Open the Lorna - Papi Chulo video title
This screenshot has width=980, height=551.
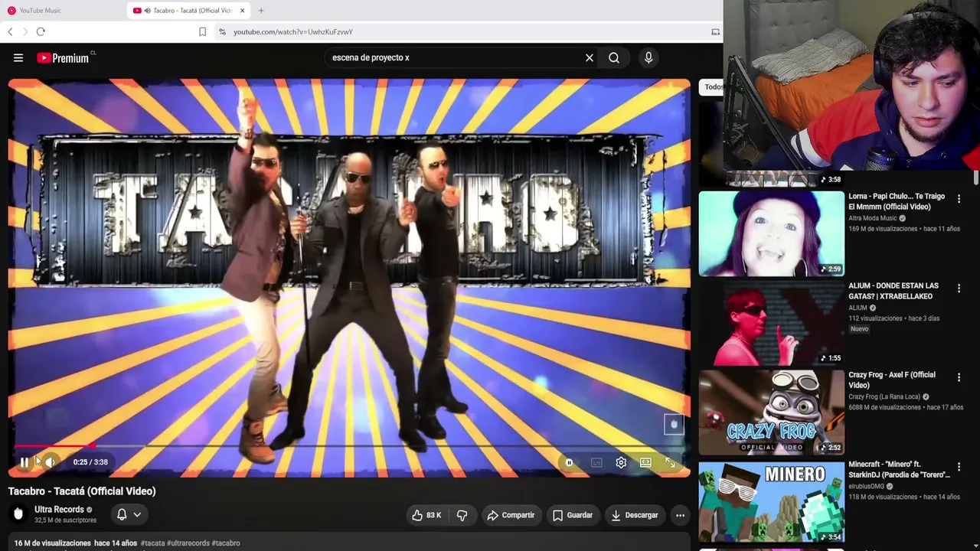(x=897, y=201)
